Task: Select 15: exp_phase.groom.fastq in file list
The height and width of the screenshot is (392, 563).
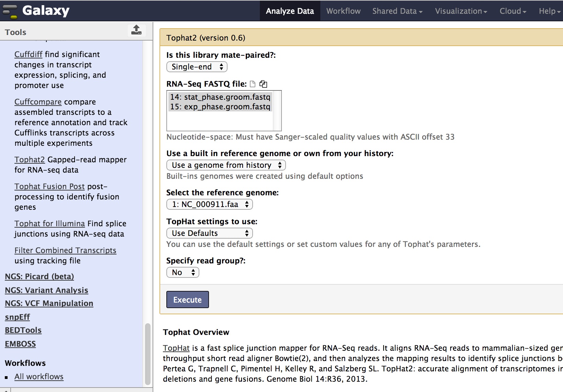Action: click(220, 107)
